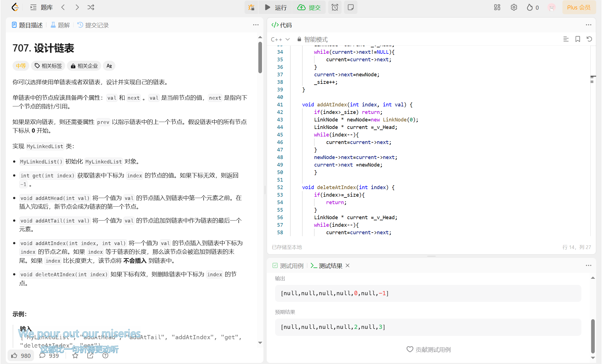Pick a random problem shuffle icon
This screenshot has width=602, height=364.
91,7
